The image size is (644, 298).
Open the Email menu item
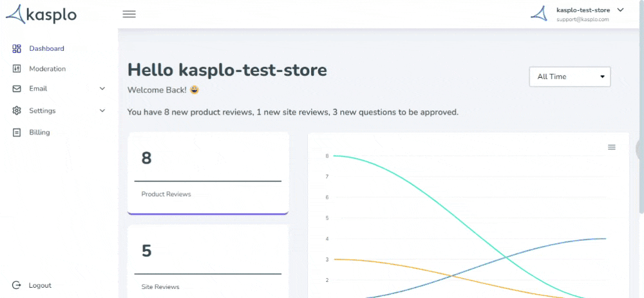coord(38,89)
